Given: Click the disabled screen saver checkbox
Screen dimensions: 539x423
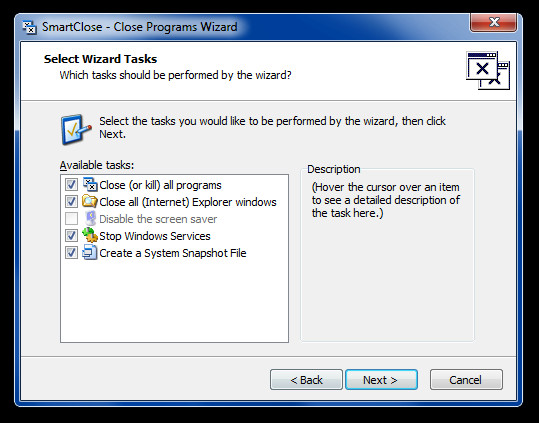Looking at the screenshot, I should click(71, 219).
